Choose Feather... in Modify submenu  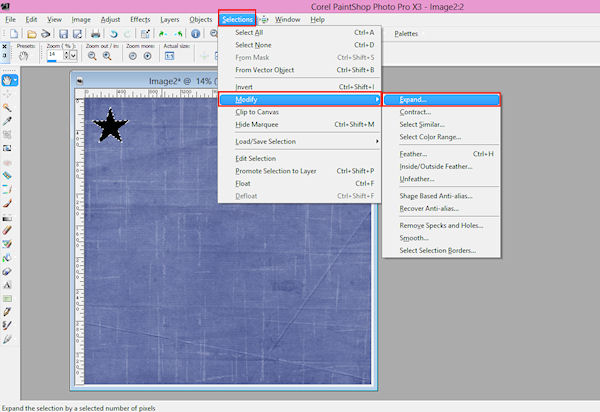click(x=441, y=154)
